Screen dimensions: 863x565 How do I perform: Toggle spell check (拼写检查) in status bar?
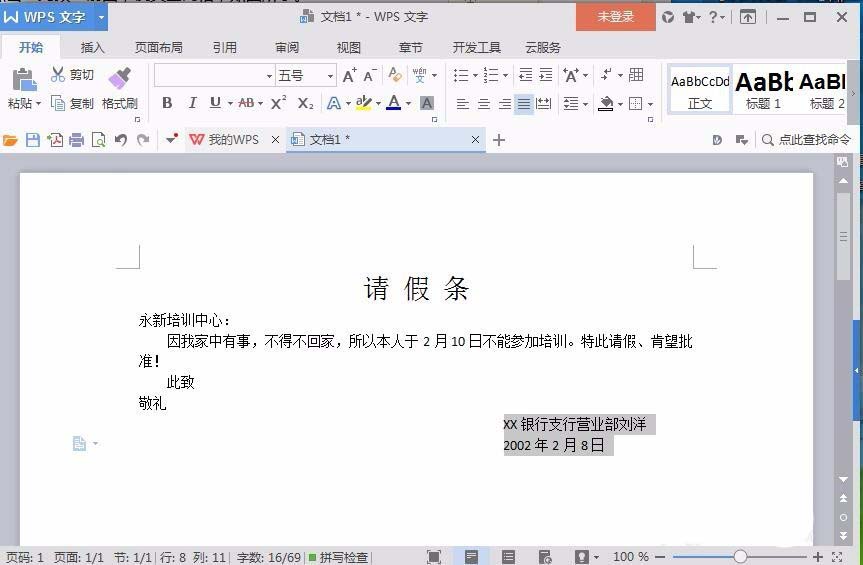pos(338,557)
